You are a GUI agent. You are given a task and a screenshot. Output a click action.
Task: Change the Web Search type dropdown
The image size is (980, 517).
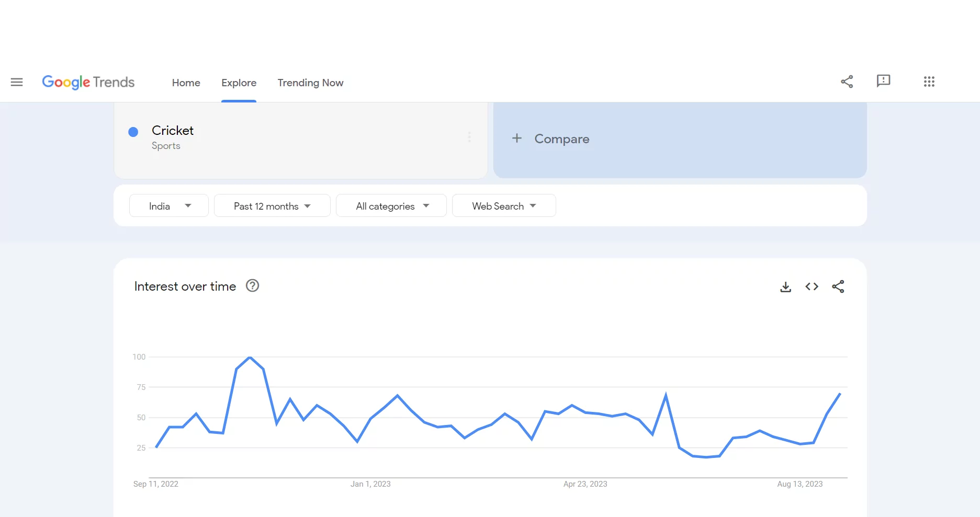(x=503, y=205)
